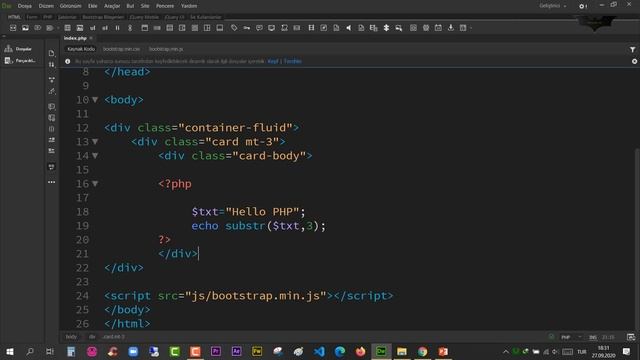Viewport: 640px width, 360px height.
Task: Insert HTML5 Audio speaker icon
Action: (349, 28)
